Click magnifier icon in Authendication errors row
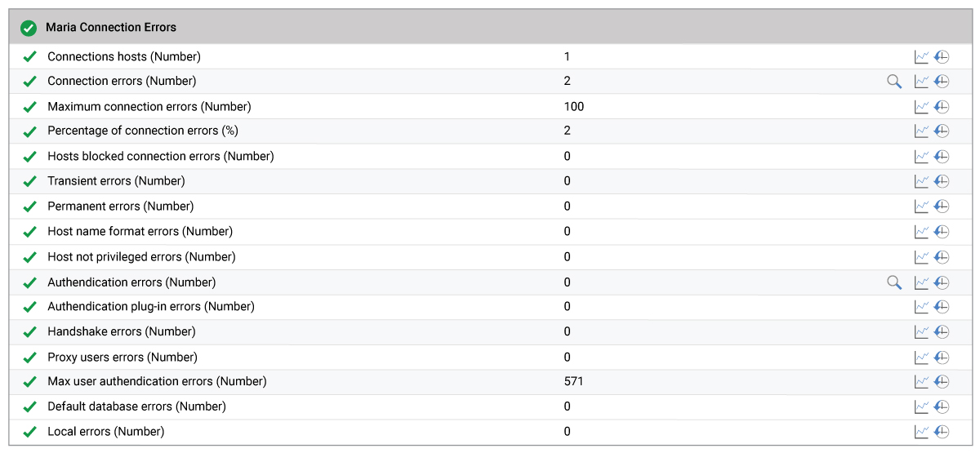 (x=894, y=282)
